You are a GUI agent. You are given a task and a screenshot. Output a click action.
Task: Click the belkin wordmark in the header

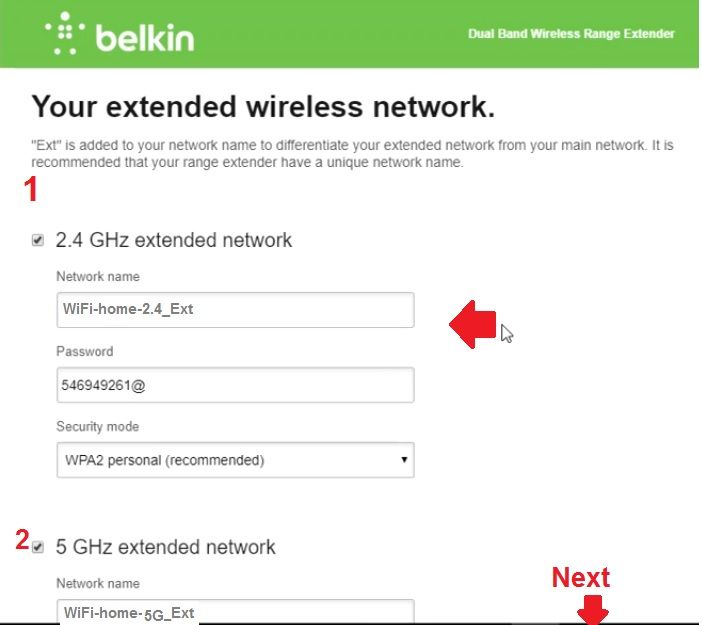[144, 37]
